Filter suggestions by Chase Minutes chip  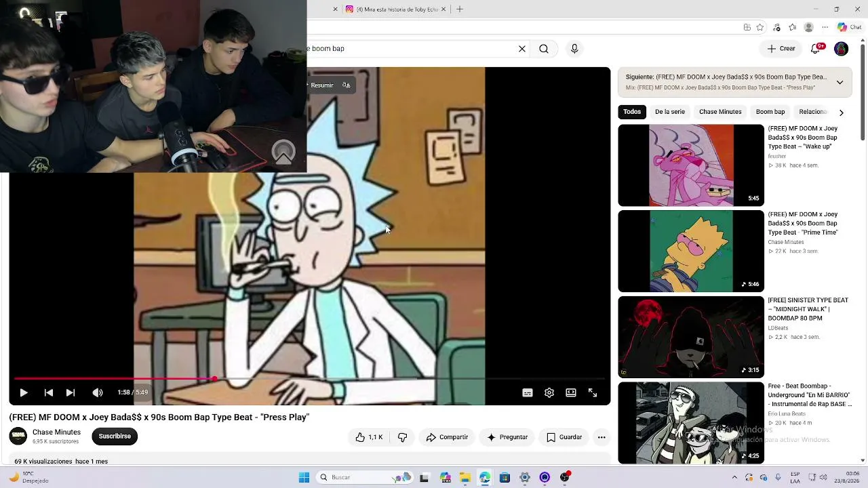tap(720, 112)
